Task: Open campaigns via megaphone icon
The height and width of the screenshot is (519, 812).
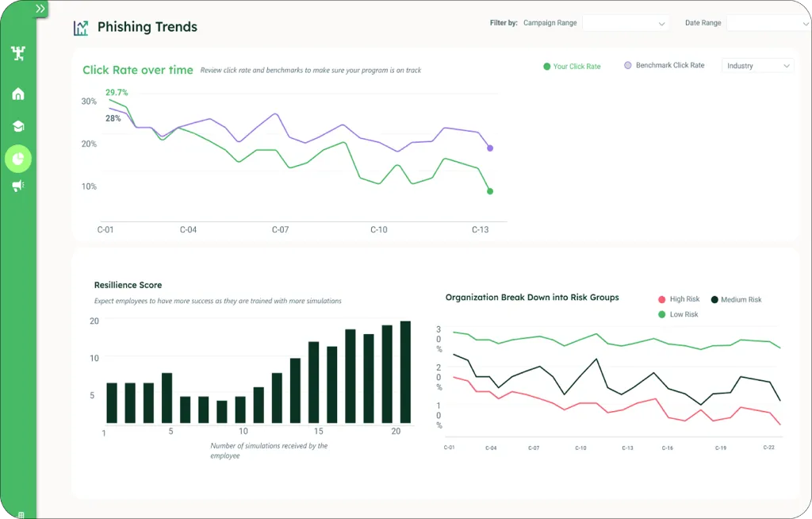Action: (x=18, y=186)
